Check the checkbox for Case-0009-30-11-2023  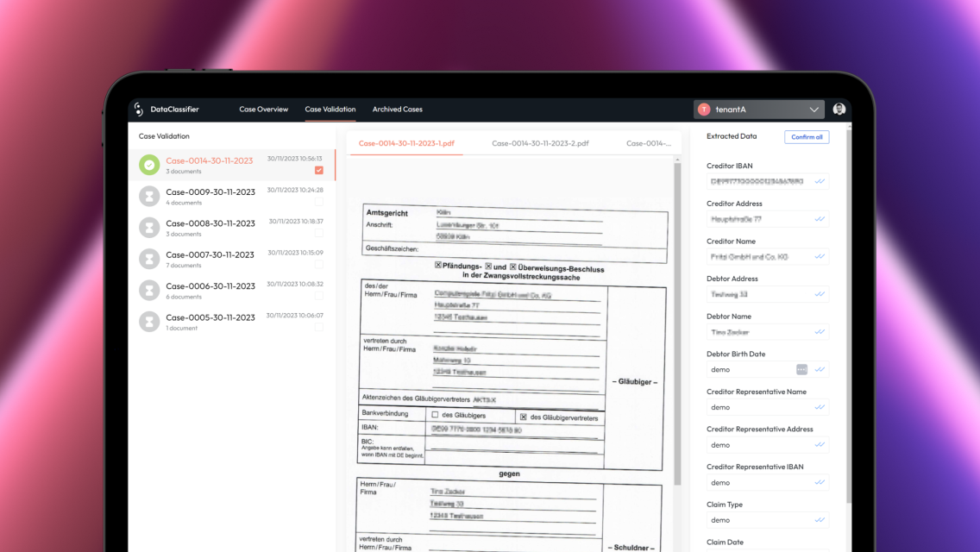pyautogui.click(x=318, y=201)
